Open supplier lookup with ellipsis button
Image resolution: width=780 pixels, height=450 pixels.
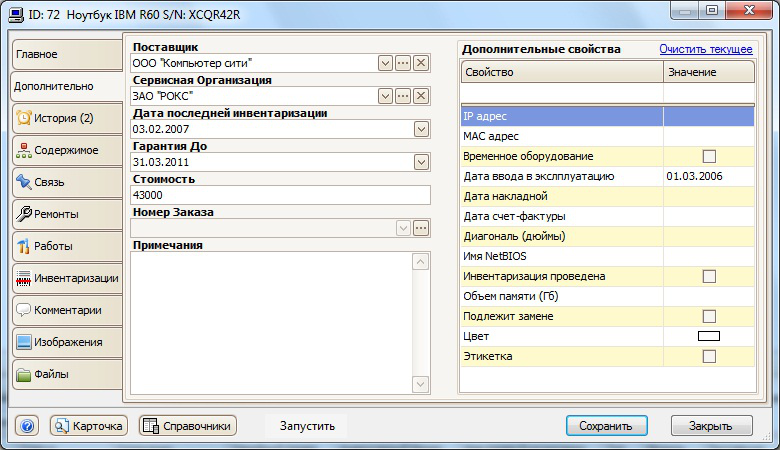403,63
